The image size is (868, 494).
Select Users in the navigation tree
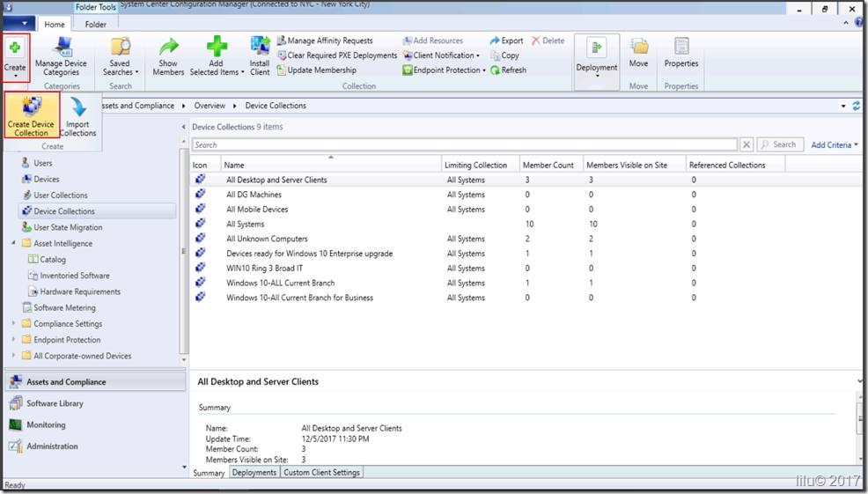click(37, 163)
